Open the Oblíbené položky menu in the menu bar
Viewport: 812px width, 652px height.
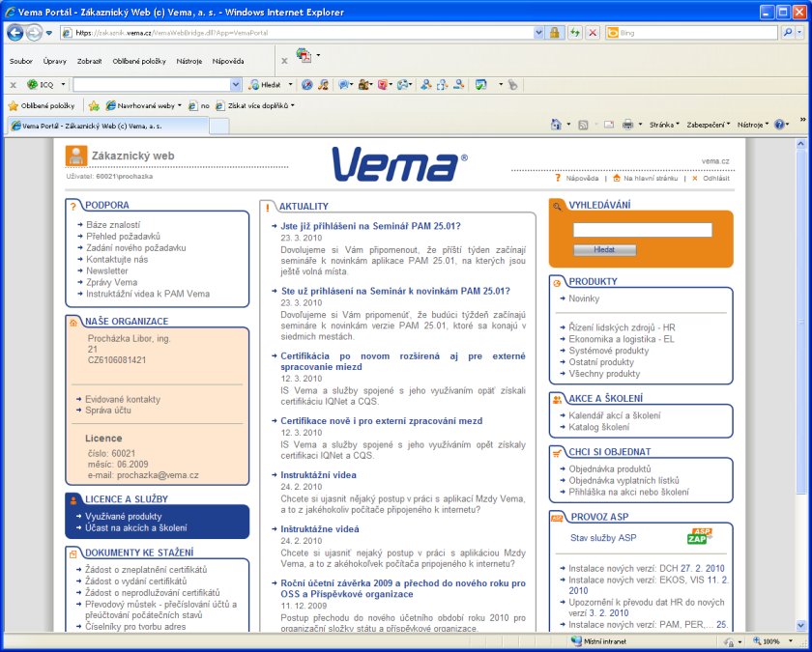click(x=139, y=61)
